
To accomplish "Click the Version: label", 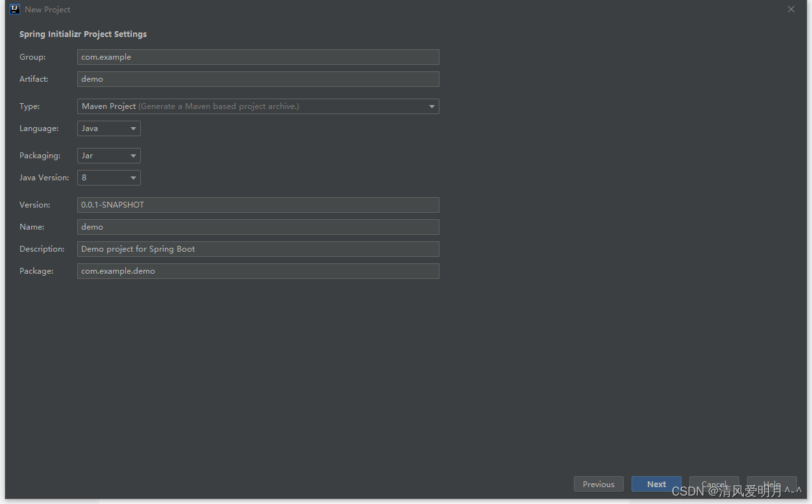I will click(34, 205).
